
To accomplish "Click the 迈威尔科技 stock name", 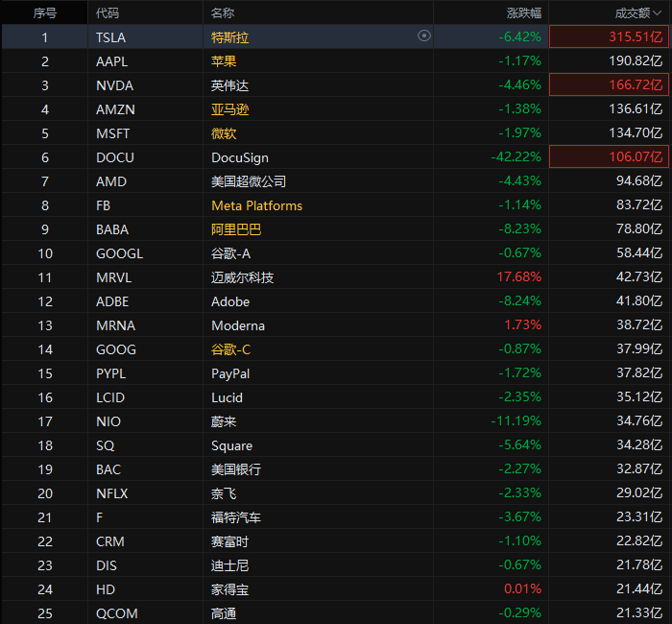I will 242,277.
